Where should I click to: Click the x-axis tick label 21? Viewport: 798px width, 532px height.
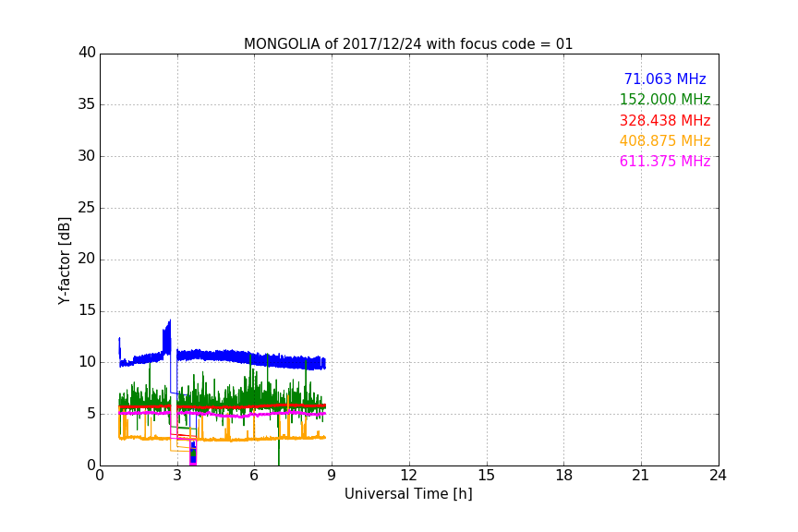641,476
